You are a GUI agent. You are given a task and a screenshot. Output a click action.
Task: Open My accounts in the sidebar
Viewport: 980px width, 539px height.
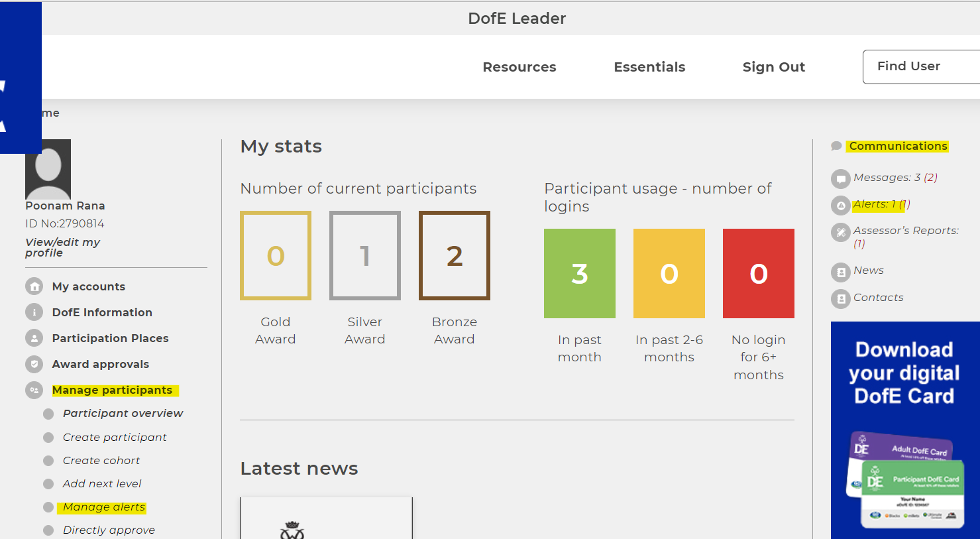[x=89, y=286]
